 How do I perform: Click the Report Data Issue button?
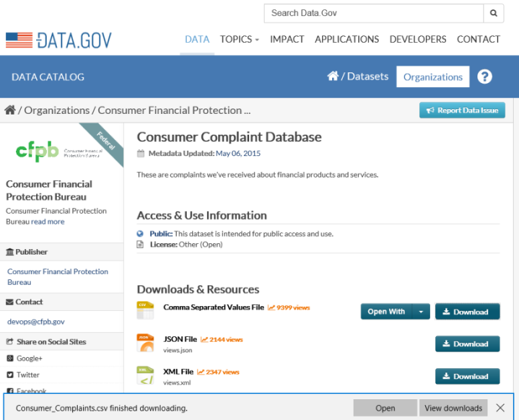click(x=462, y=111)
